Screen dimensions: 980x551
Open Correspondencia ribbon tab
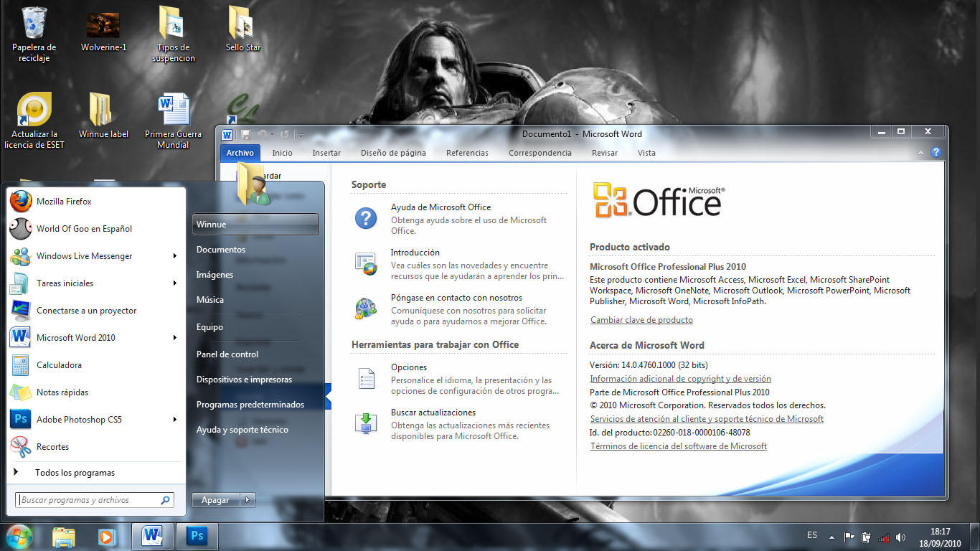tap(540, 153)
